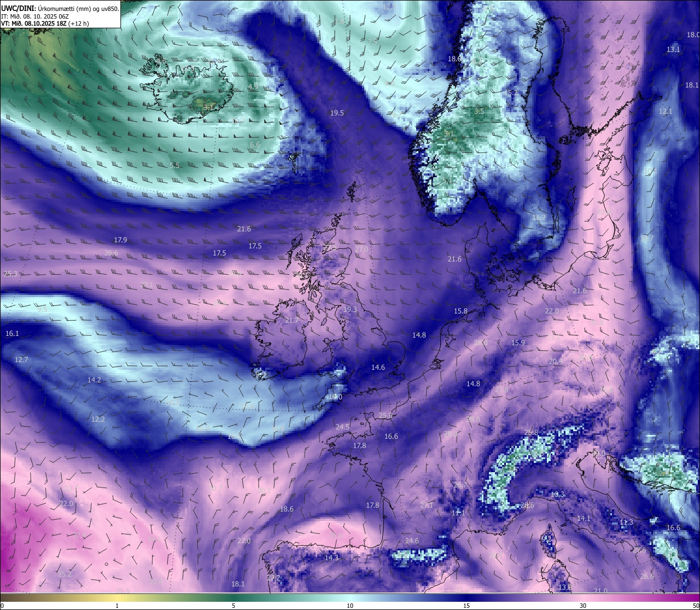700x610 pixels.
Task: Click the 5.5 value on the map
Action: [x=174, y=166]
